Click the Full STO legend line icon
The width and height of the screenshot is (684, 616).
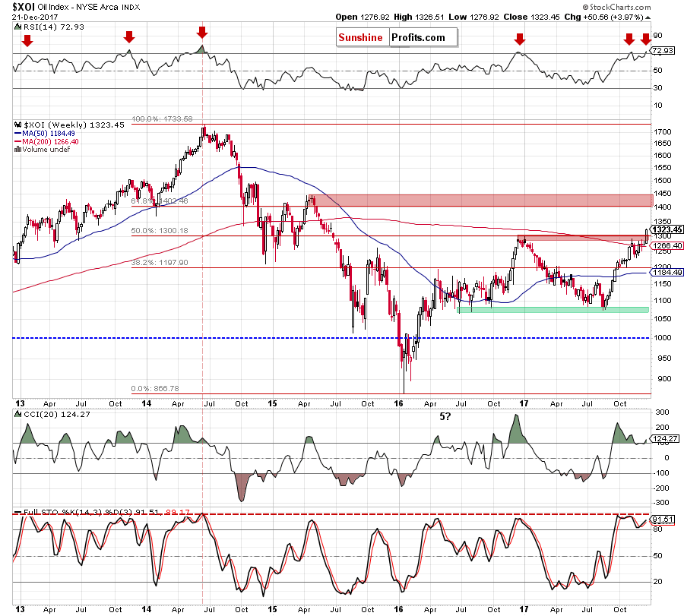pos(18,512)
